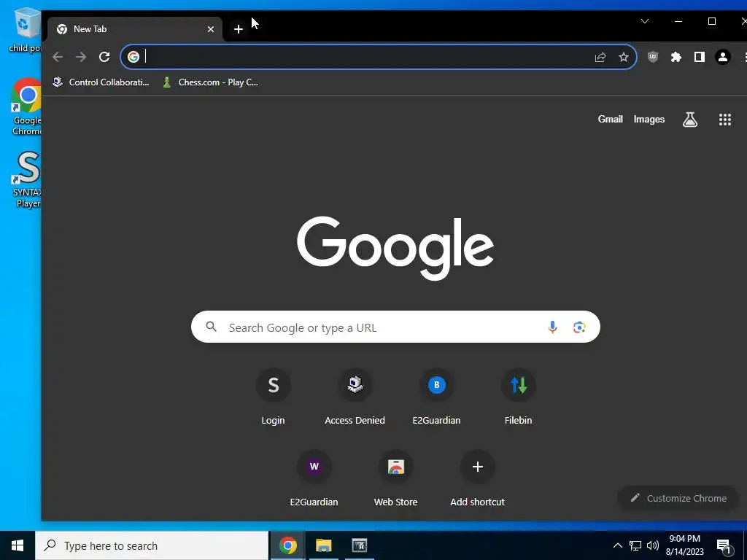Click the reload page button

click(x=104, y=57)
